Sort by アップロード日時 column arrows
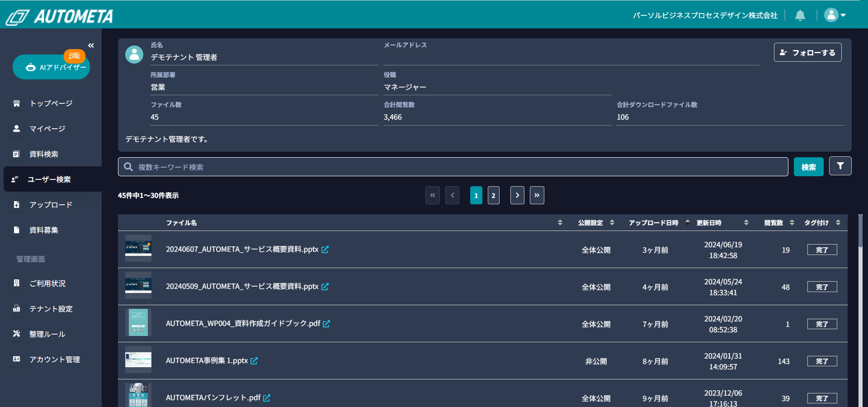868x407 pixels. tap(687, 222)
